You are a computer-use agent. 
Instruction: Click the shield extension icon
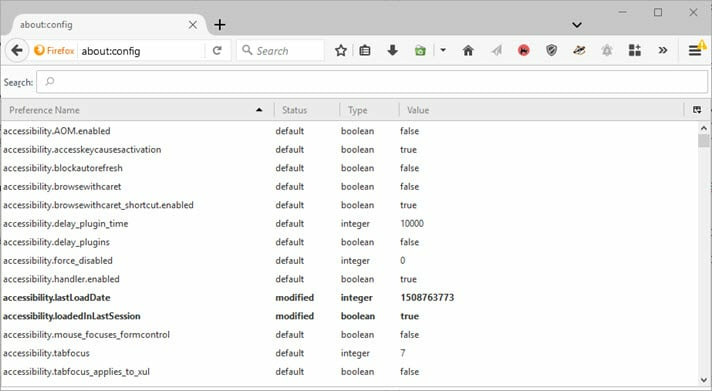tap(551, 50)
